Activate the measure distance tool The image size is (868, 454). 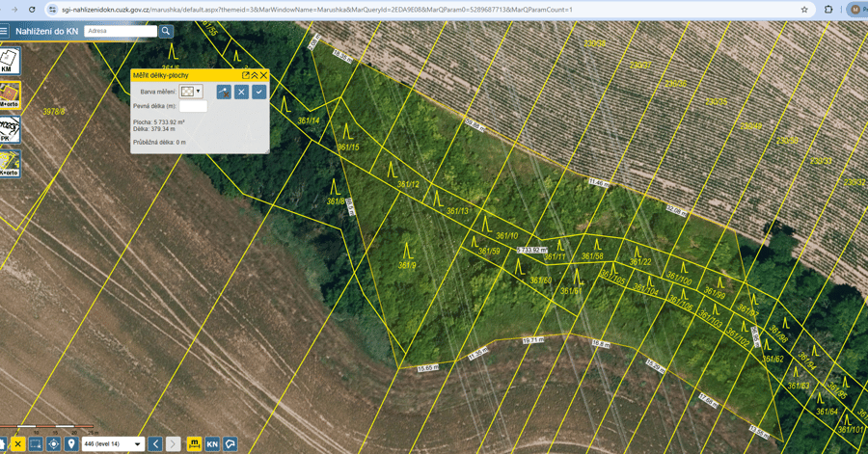(194, 444)
